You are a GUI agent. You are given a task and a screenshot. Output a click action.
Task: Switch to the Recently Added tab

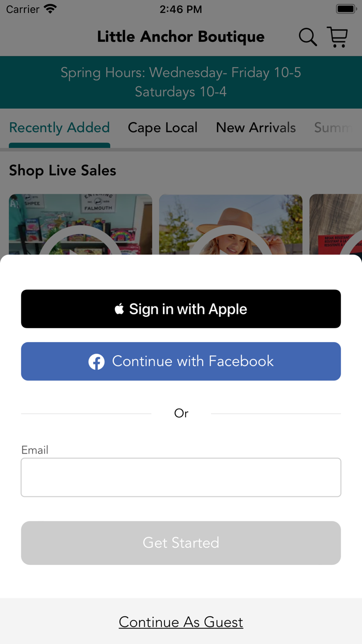[x=59, y=128]
